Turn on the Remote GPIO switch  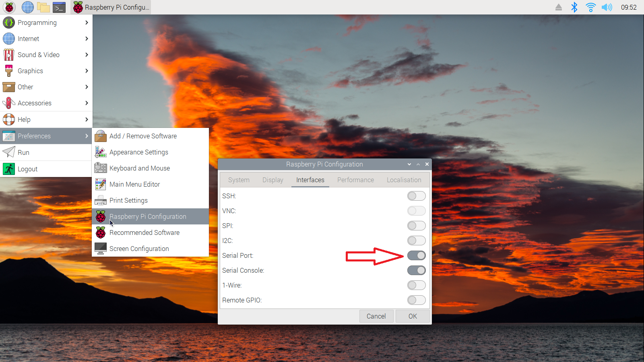[417, 300]
